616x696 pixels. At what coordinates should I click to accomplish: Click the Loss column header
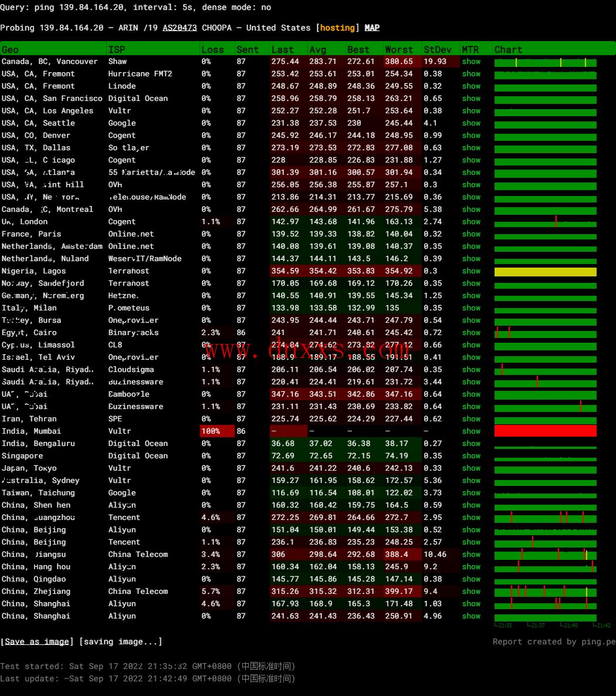[x=212, y=49]
